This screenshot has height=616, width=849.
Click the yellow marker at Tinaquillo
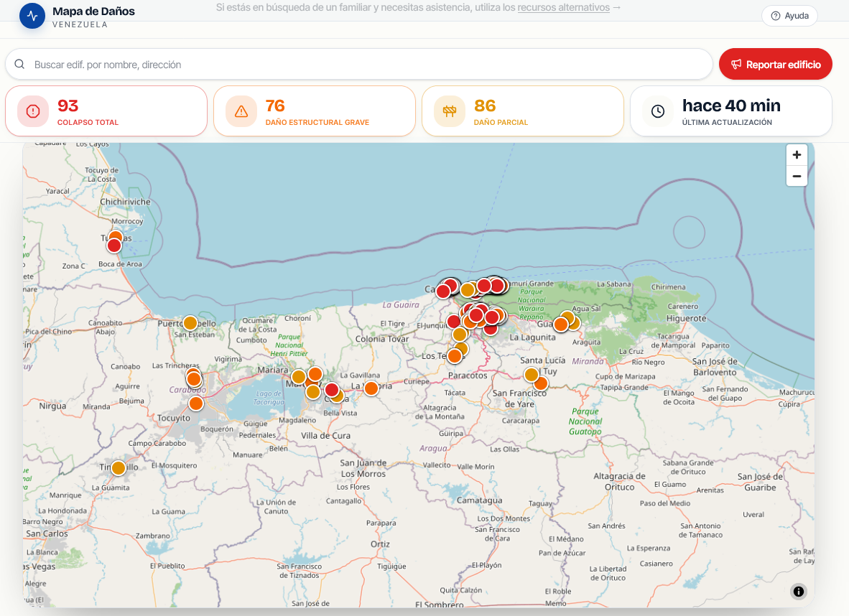119,467
